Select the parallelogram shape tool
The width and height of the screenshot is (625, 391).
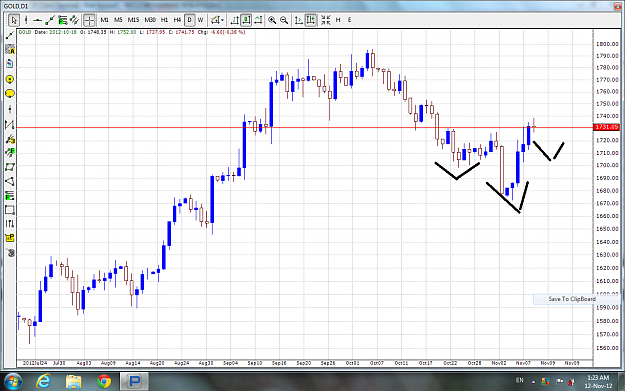10,167
